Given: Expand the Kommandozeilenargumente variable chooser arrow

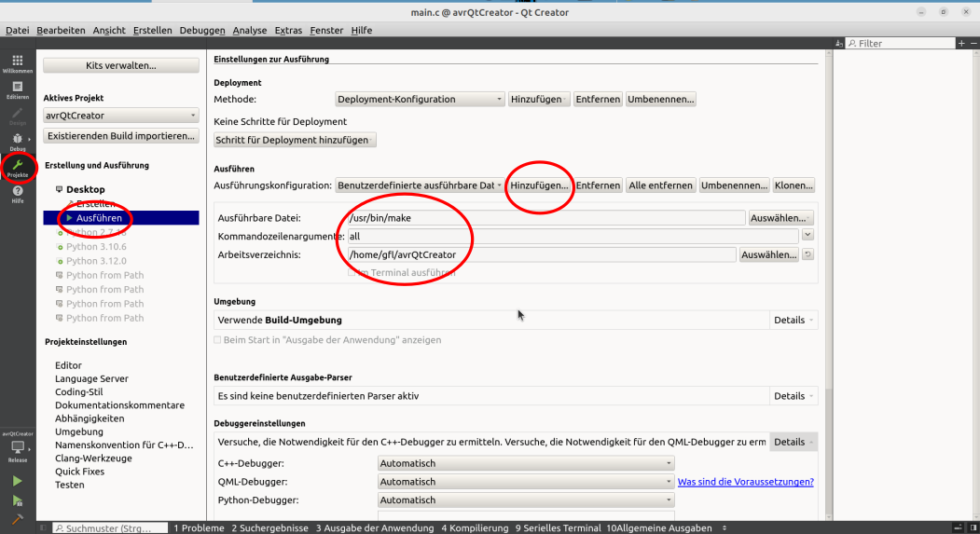Looking at the screenshot, I should pos(808,235).
